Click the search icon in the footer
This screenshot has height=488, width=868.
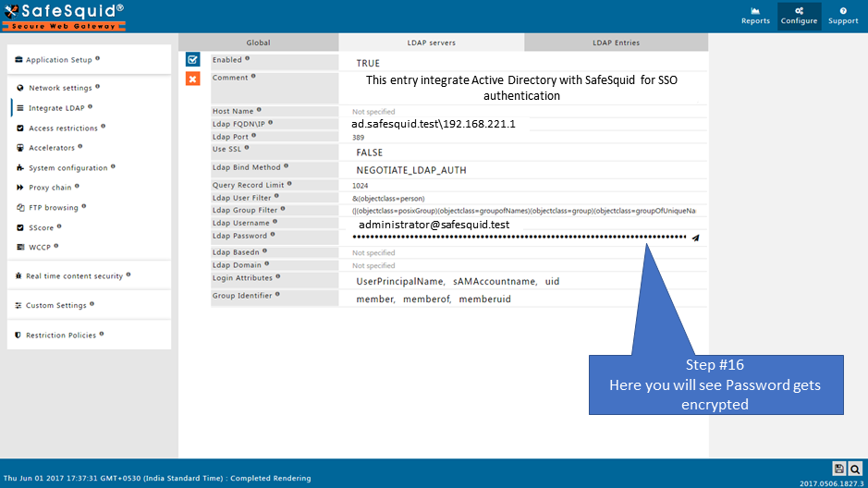[x=855, y=469]
